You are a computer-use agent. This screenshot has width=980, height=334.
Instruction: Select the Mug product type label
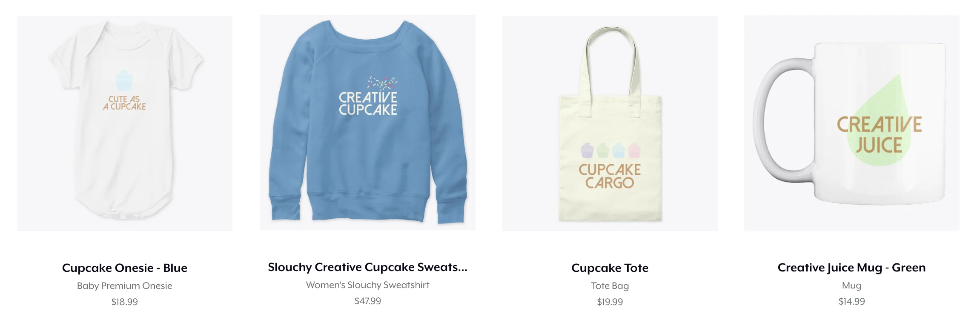click(852, 285)
